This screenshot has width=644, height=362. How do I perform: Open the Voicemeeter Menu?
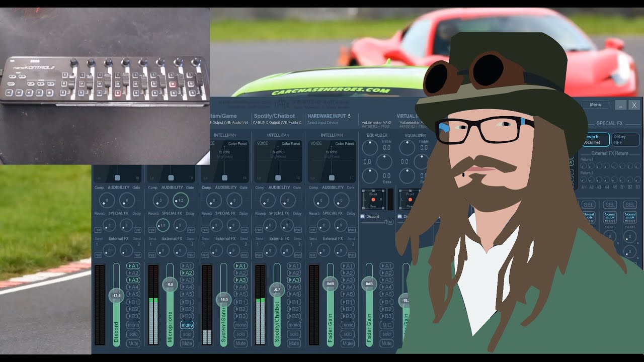tap(595, 105)
